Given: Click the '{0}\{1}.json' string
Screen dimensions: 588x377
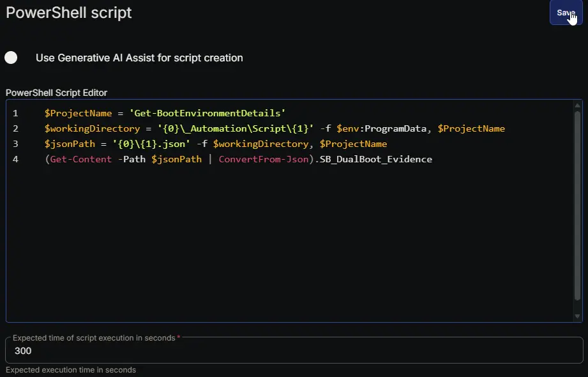Looking at the screenshot, I should point(151,144).
